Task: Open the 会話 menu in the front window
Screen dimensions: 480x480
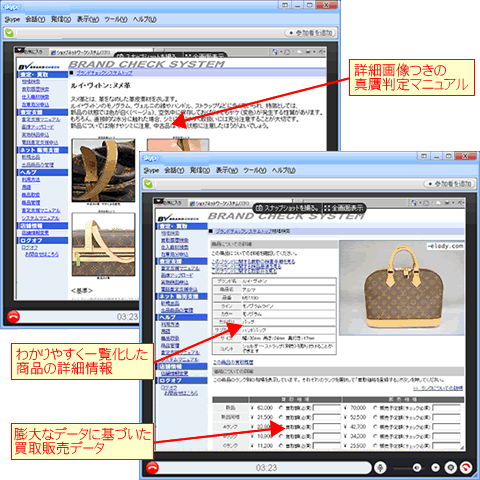Action: [174, 170]
